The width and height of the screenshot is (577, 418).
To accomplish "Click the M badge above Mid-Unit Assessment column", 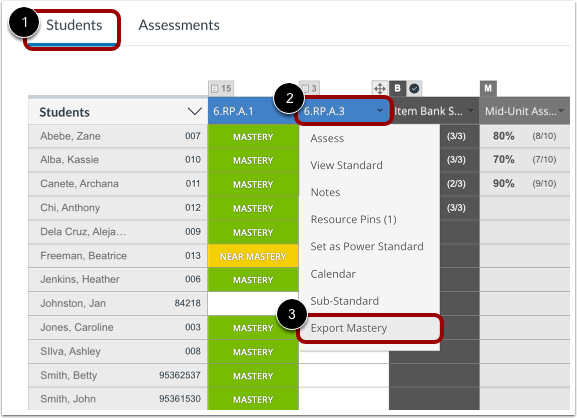I will point(488,88).
